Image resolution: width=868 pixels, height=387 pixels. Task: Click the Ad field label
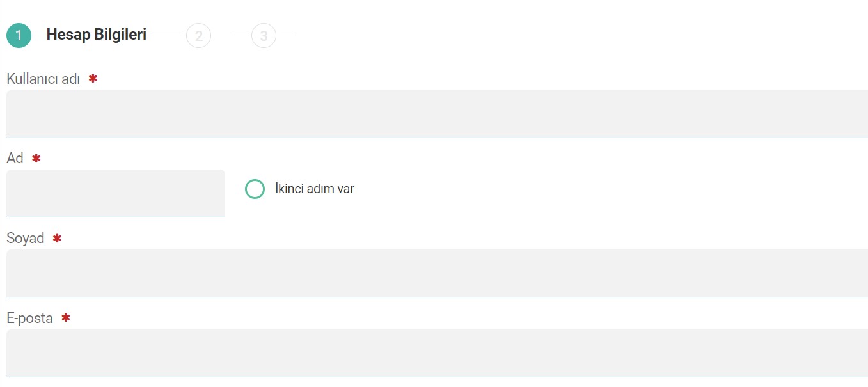[x=15, y=159]
